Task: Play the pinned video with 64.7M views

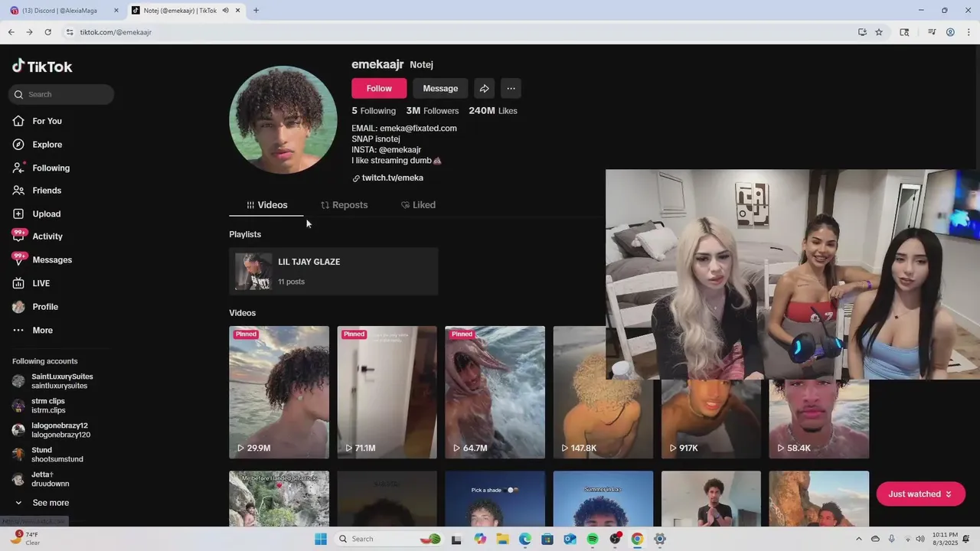Action: 495,392
